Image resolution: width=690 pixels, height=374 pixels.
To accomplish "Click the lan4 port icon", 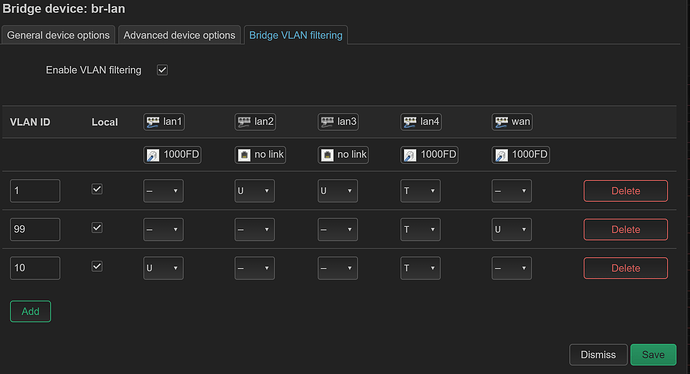I will coord(410,122).
